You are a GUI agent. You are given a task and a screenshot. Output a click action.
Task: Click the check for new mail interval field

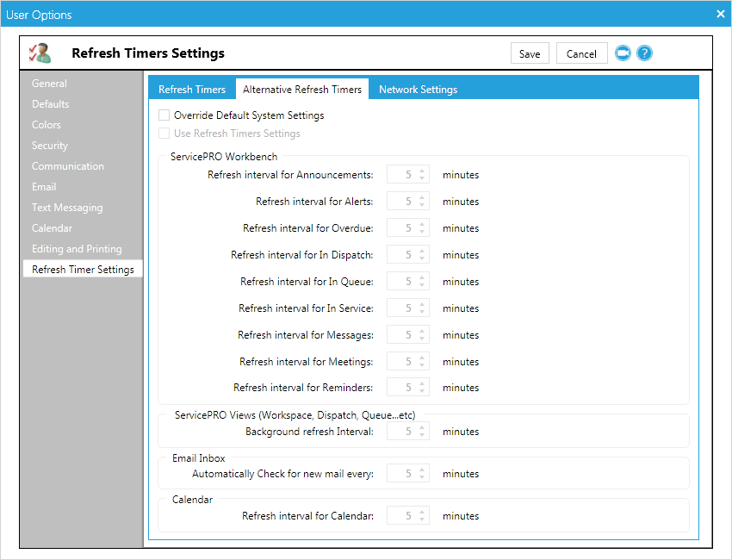tap(407, 474)
